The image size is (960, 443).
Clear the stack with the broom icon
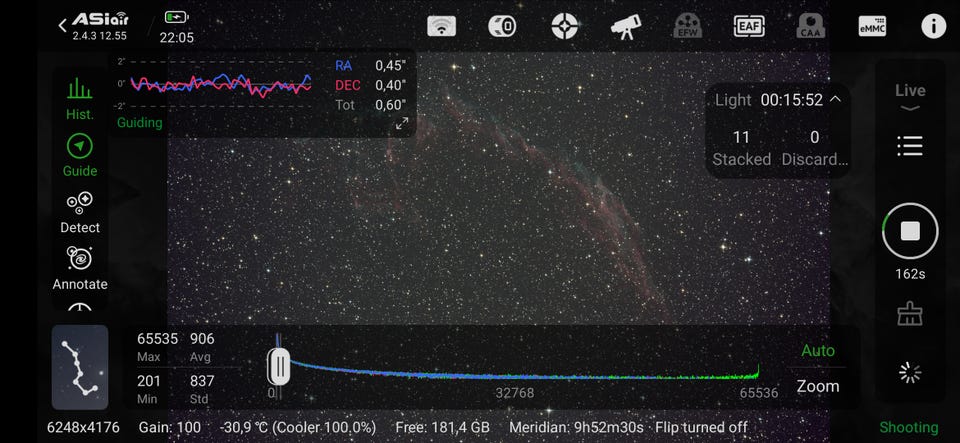[910, 315]
